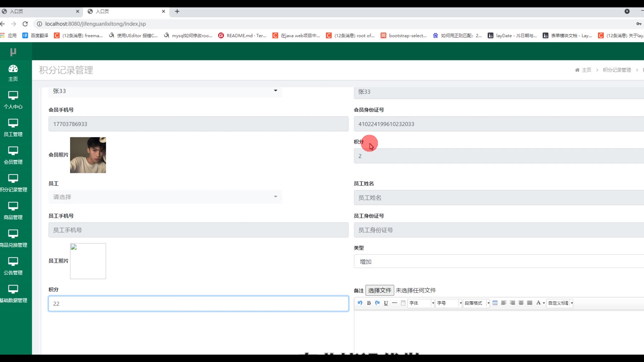This screenshot has height=362, width=644.
Task: Toggle bold formatting in the editor
Action: 369,303
